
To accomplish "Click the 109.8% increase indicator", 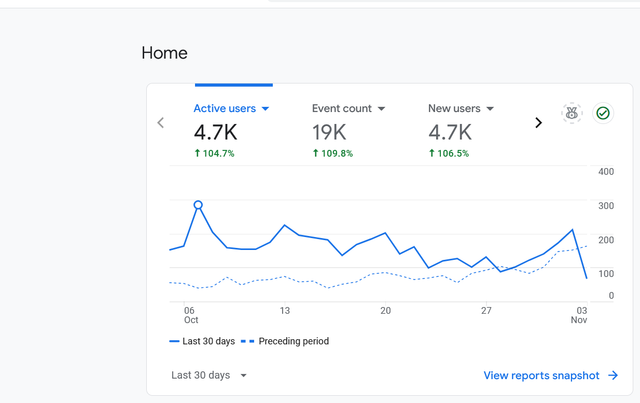I will pyautogui.click(x=333, y=154).
